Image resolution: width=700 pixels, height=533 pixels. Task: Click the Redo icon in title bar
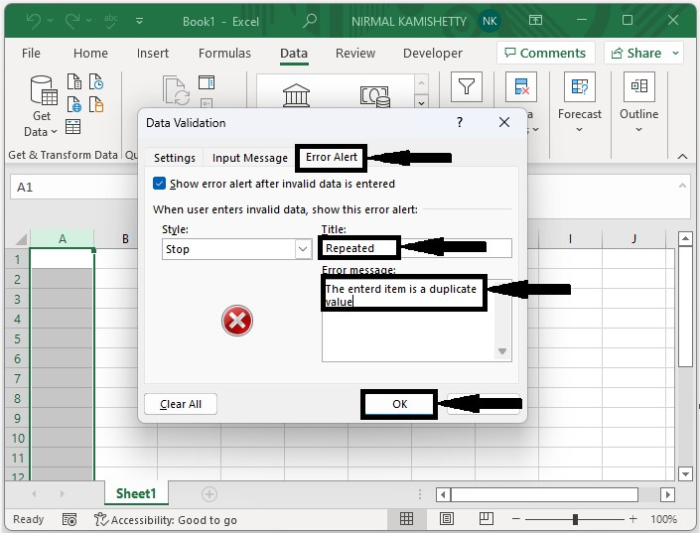tap(73, 21)
